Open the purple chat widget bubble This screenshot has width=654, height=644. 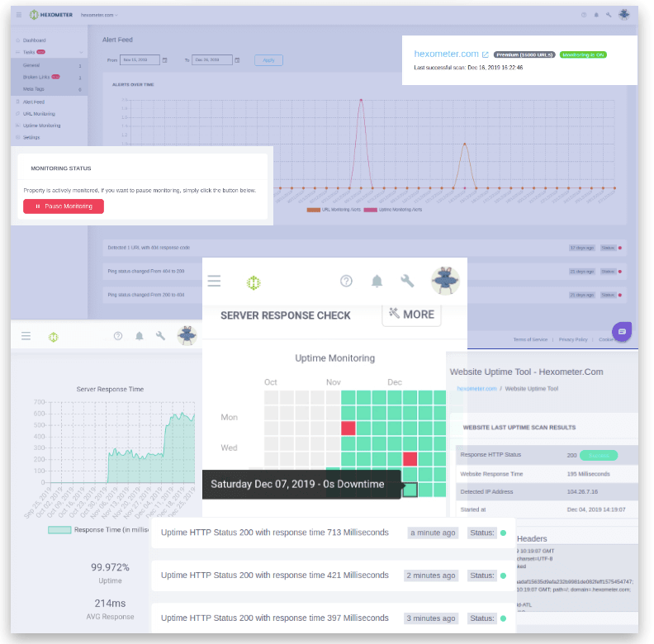[x=622, y=332]
